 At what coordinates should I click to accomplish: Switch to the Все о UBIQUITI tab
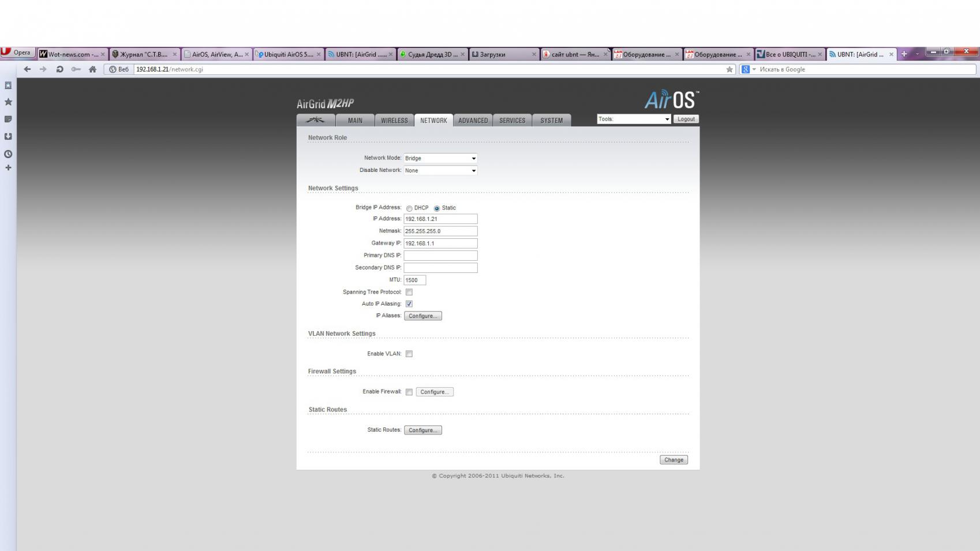click(x=790, y=54)
